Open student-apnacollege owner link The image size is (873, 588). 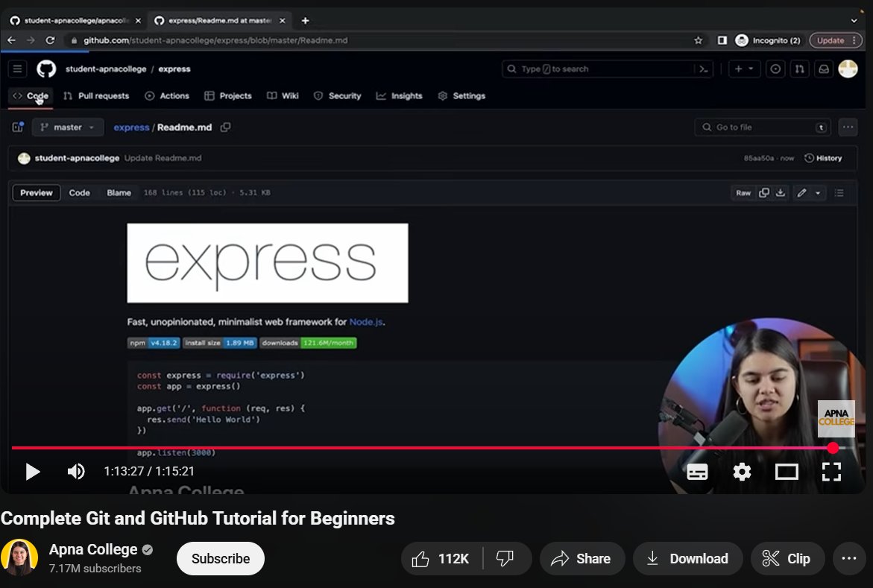point(106,69)
